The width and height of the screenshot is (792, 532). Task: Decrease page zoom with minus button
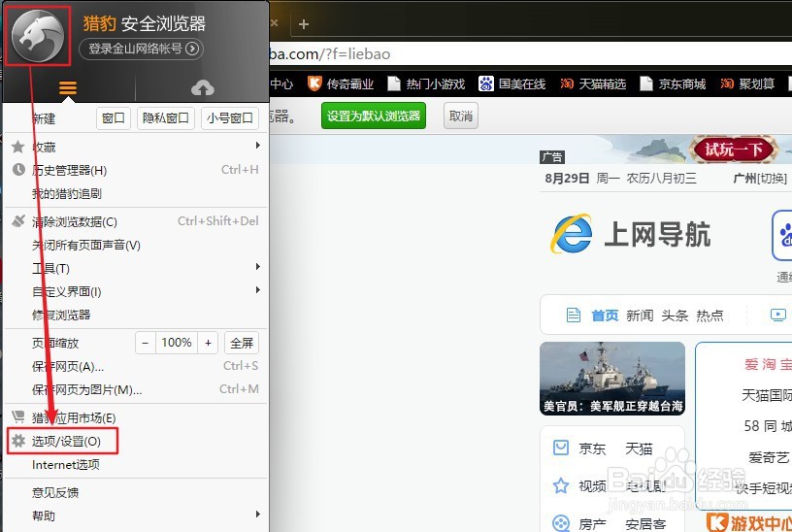146,343
